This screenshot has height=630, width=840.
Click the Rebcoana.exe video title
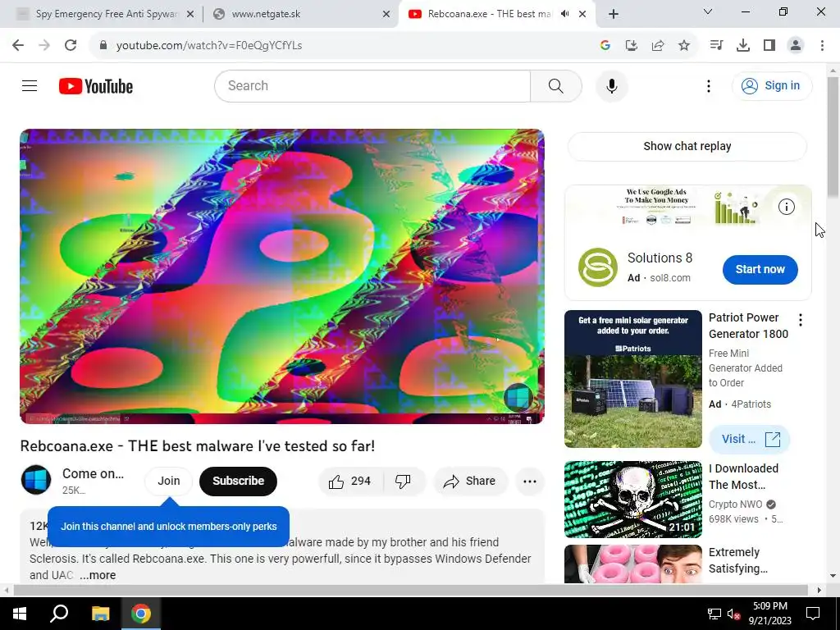197,445
